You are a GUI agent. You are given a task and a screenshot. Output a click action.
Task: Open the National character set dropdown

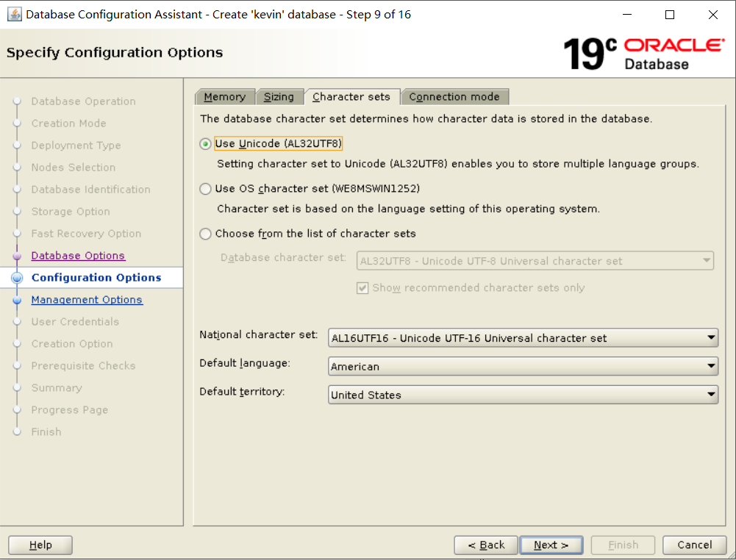click(523, 337)
